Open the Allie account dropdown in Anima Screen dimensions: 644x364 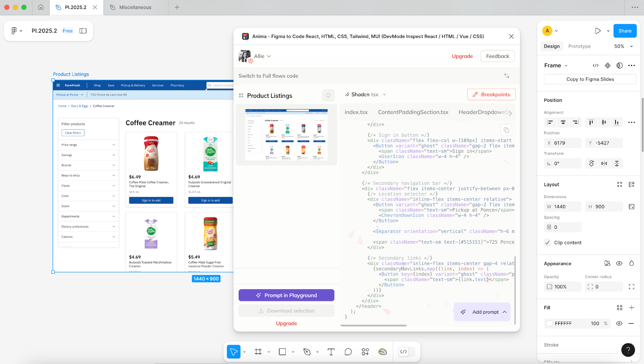[x=262, y=56]
